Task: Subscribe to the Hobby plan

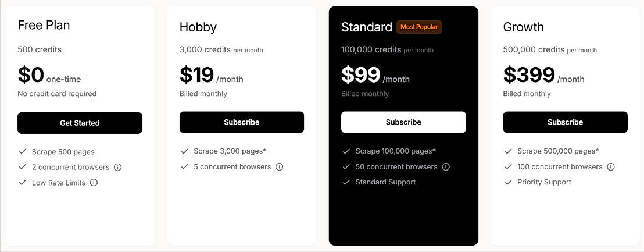Action: [242, 122]
